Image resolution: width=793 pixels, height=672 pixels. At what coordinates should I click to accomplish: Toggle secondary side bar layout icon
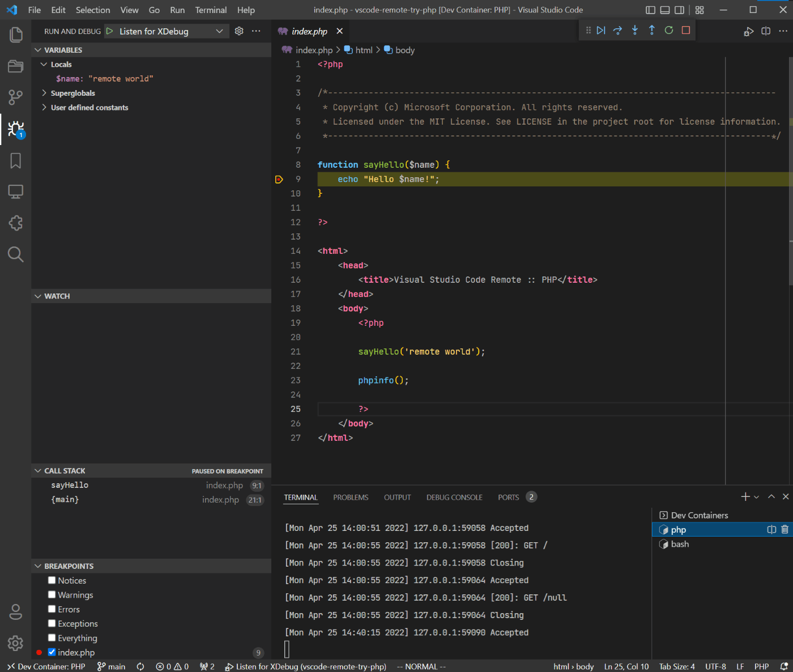click(679, 10)
